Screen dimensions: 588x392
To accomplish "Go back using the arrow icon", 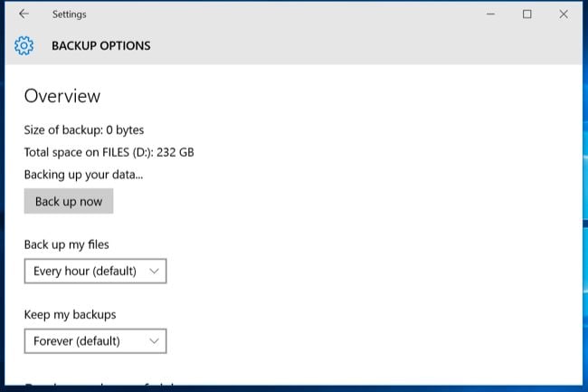I will (24, 14).
